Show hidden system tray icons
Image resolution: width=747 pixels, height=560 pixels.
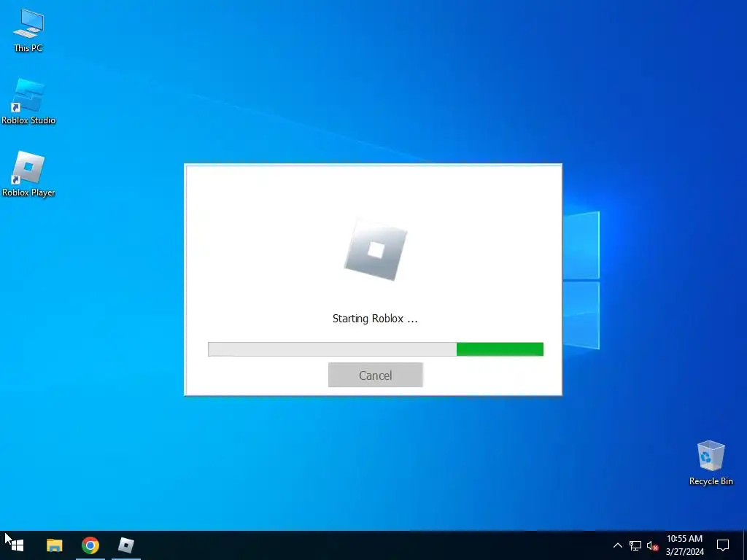click(617, 545)
